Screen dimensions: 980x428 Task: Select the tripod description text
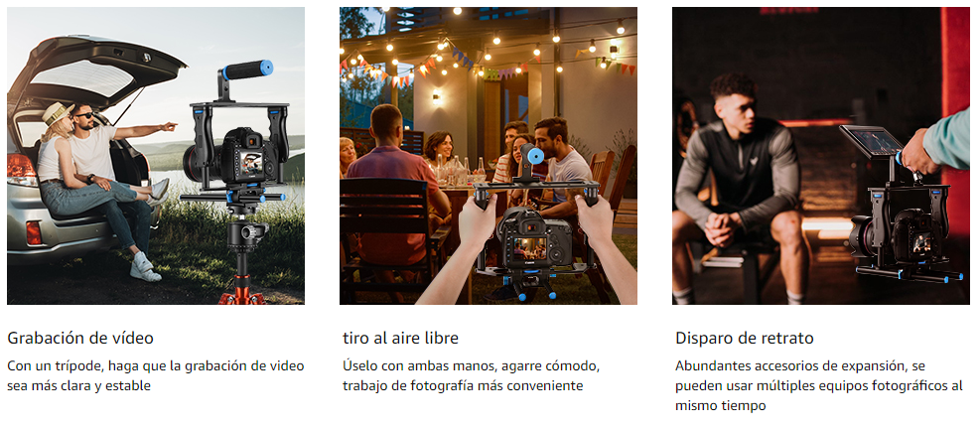(156, 375)
